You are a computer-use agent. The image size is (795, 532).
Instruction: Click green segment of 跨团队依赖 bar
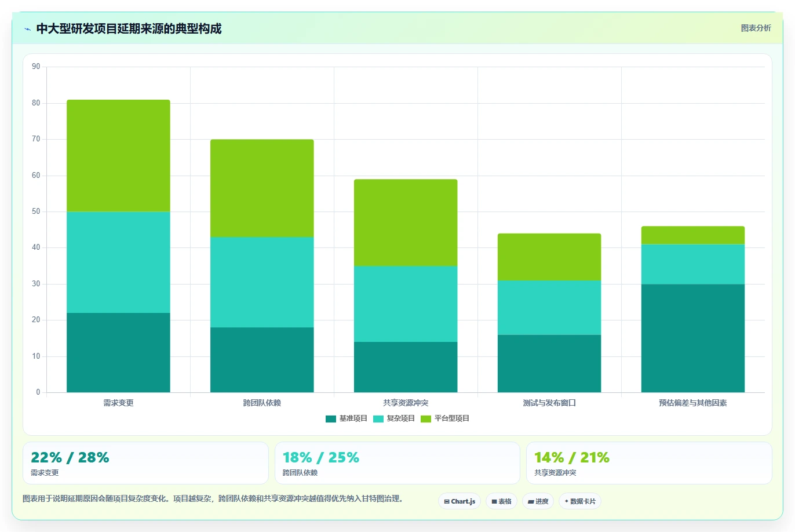(262, 188)
